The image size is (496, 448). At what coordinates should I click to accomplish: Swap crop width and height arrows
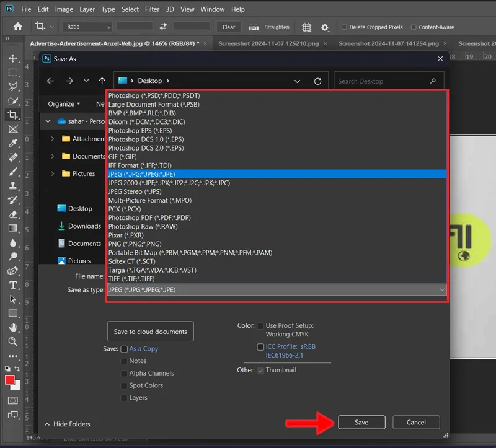tap(163, 27)
